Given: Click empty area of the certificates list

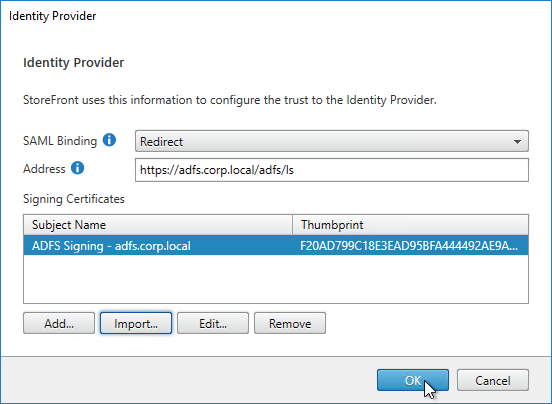Looking at the screenshot, I should pyautogui.click(x=276, y=279).
